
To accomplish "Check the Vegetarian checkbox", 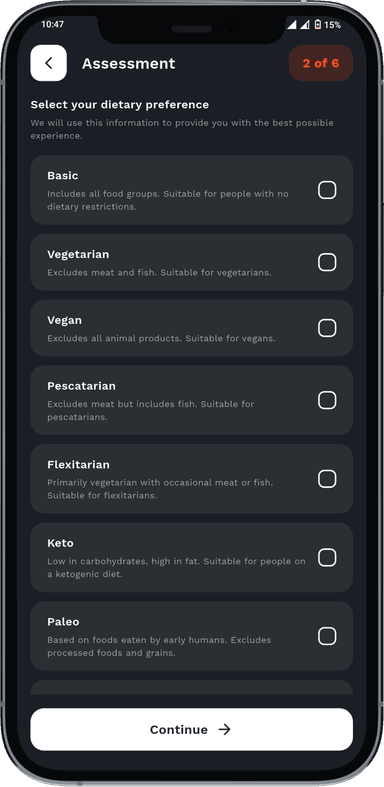I will tap(327, 262).
